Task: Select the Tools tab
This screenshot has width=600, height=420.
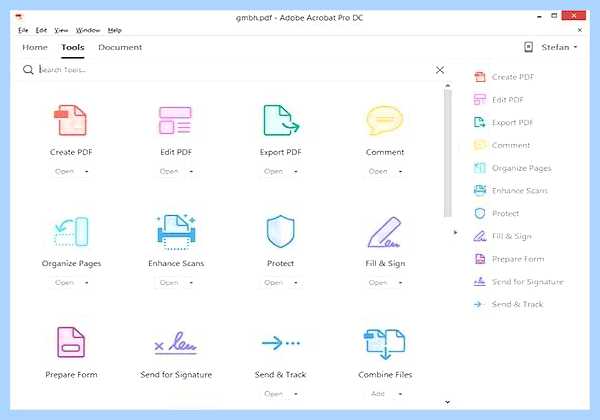Action: 73,47
